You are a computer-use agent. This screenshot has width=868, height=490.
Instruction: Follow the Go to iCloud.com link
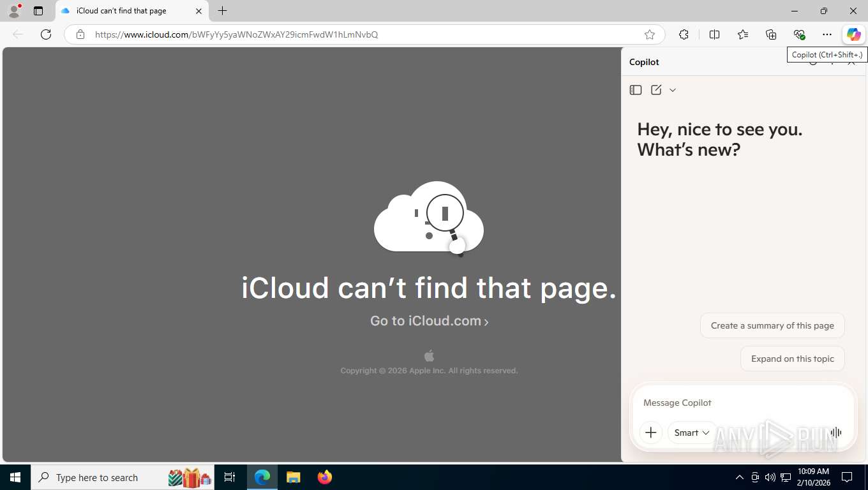(x=429, y=321)
